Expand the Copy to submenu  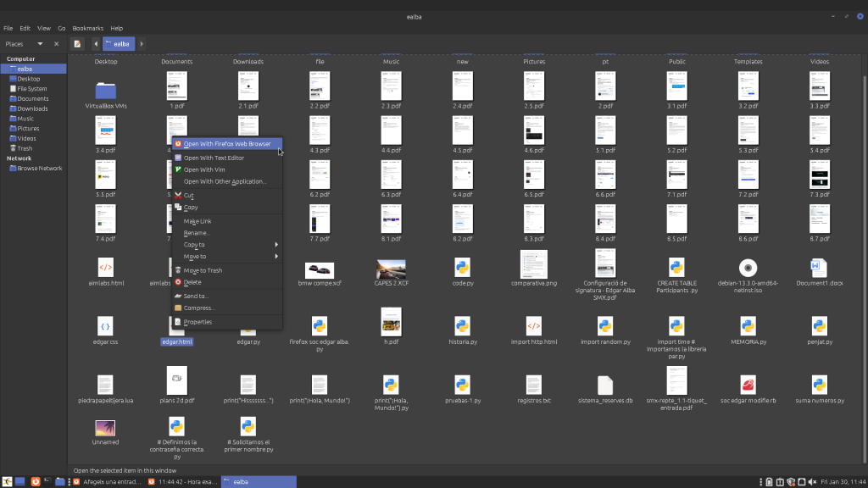(229, 245)
